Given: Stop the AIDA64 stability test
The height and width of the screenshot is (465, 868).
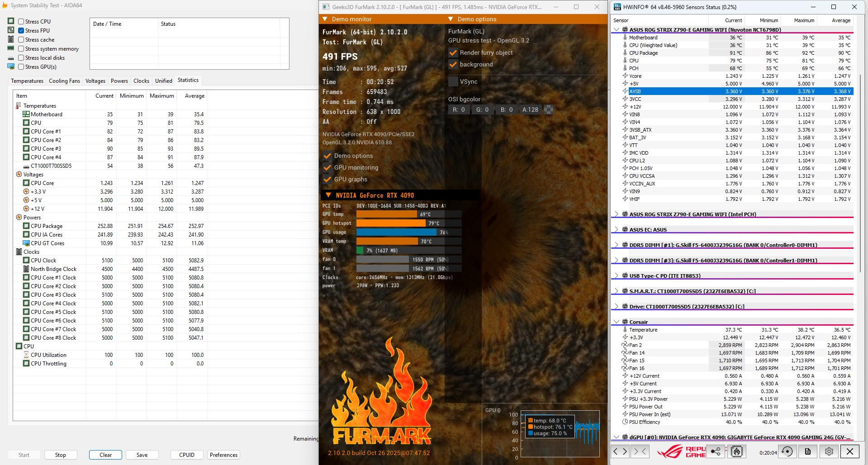Looking at the screenshot, I should (x=60, y=455).
